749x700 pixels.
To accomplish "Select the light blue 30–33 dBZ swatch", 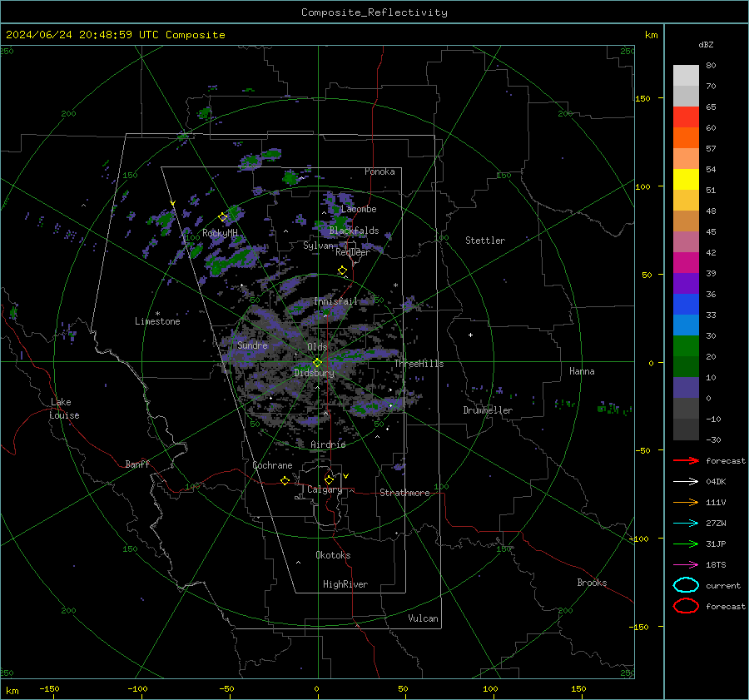I will (686, 325).
